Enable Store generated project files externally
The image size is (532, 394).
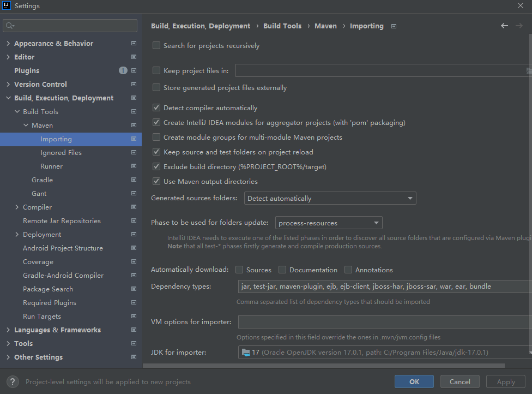[156, 88]
